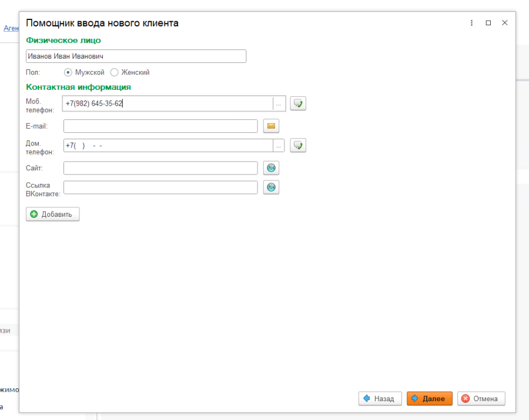Click Добавить to add contact info
The width and height of the screenshot is (529, 420).
tap(53, 214)
